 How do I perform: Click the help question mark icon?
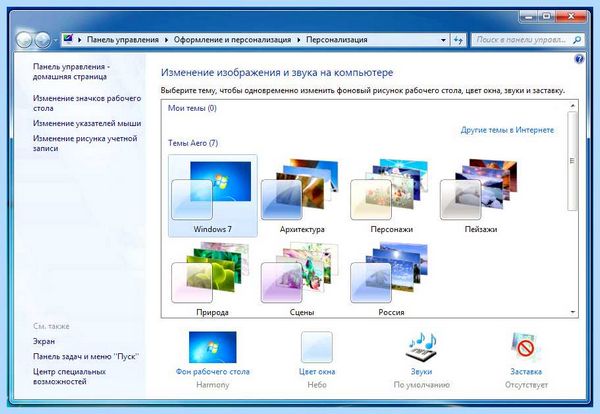[579, 59]
